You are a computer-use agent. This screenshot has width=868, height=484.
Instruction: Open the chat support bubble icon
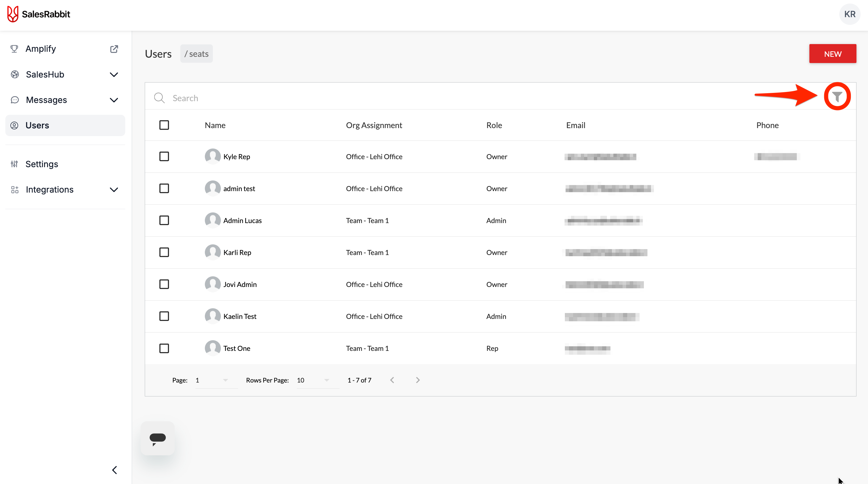coord(157,438)
